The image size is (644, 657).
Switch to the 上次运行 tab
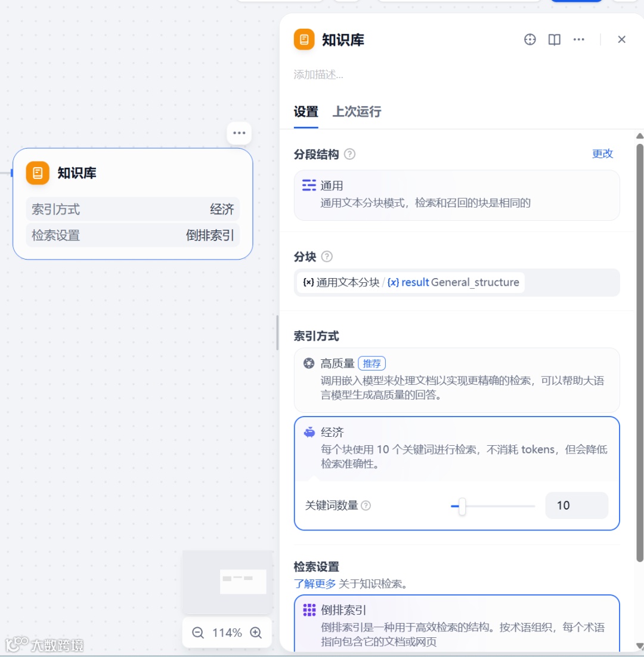357,112
